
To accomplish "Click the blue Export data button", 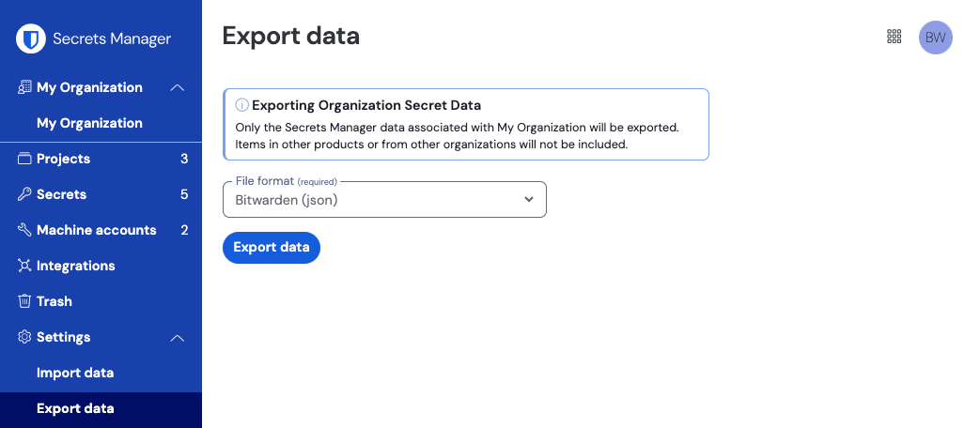I will 271,247.
